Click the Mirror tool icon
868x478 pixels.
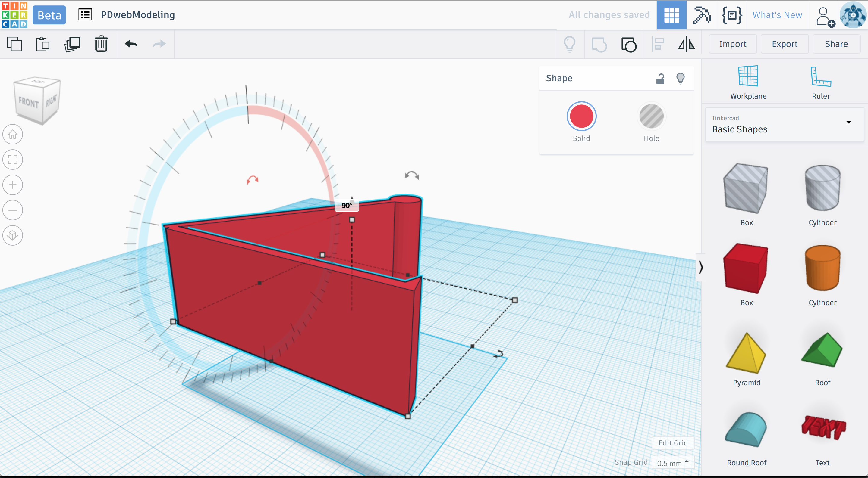686,44
